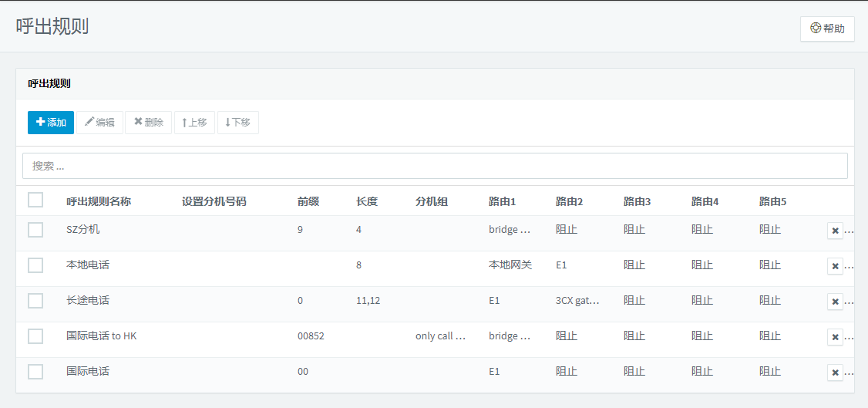Click 路由3 阻止 link in 长途电话 row
The image size is (868, 408).
(x=634, y=301)
